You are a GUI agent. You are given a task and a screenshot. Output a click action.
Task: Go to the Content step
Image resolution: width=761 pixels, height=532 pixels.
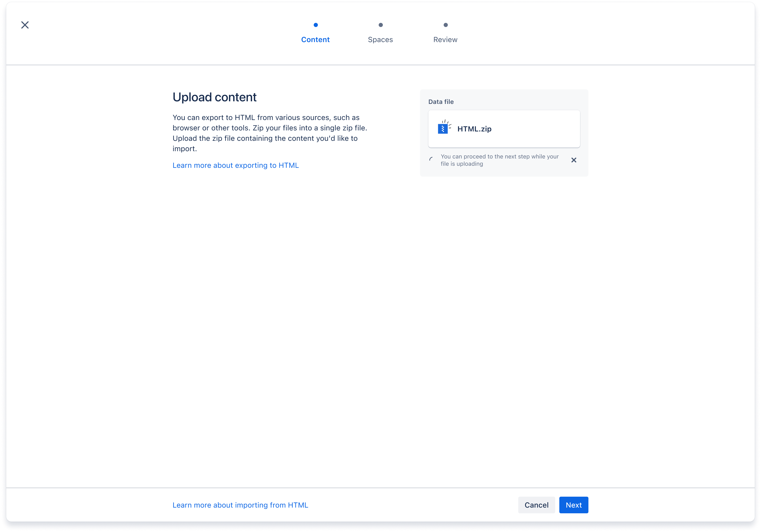tap(315, 40)
